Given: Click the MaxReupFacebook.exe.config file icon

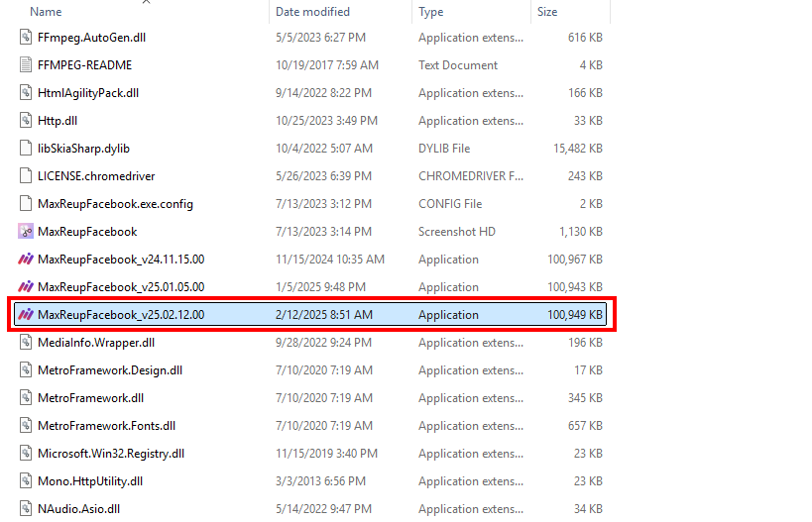Looking at the screenshot, I should pos(26,204).
